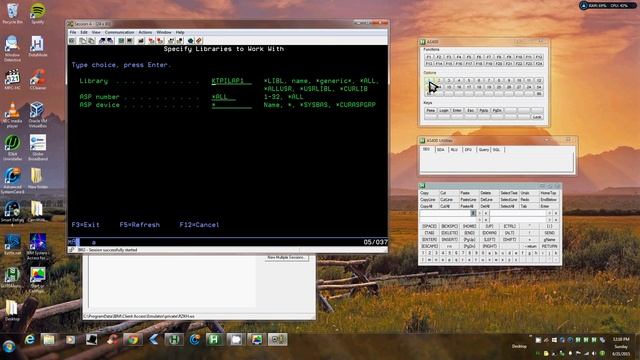
Task: Open the Window menu
Action: 164,32
